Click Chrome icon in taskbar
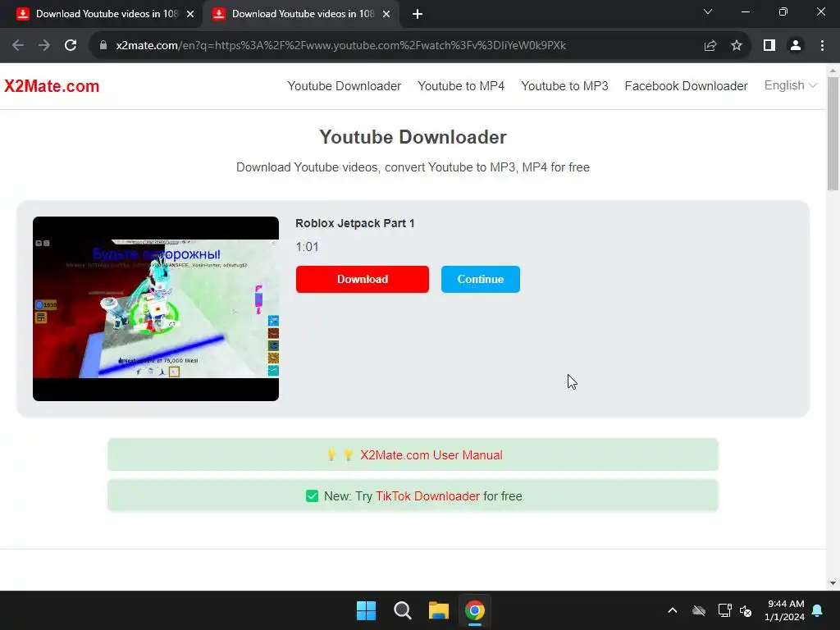Image resolution: width=840 pixels, height=630 pixels. click(475, 610)
